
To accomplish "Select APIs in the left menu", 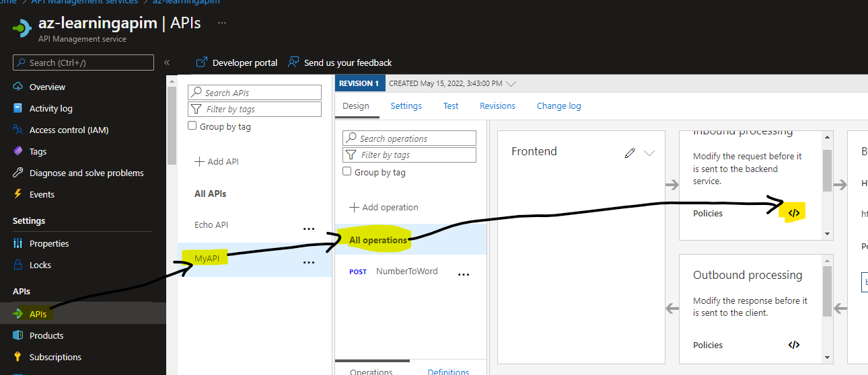I will 38,314.
